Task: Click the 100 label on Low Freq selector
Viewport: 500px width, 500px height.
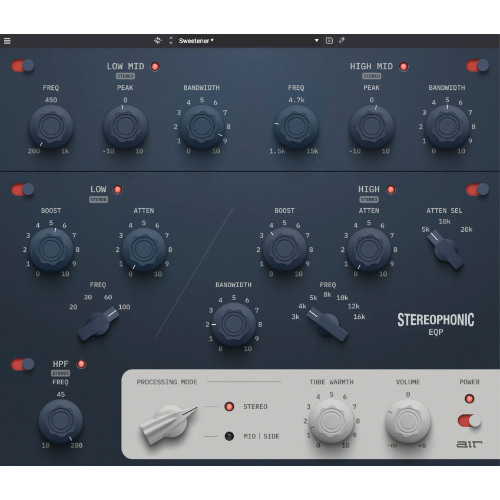Action: click(124, 307)
